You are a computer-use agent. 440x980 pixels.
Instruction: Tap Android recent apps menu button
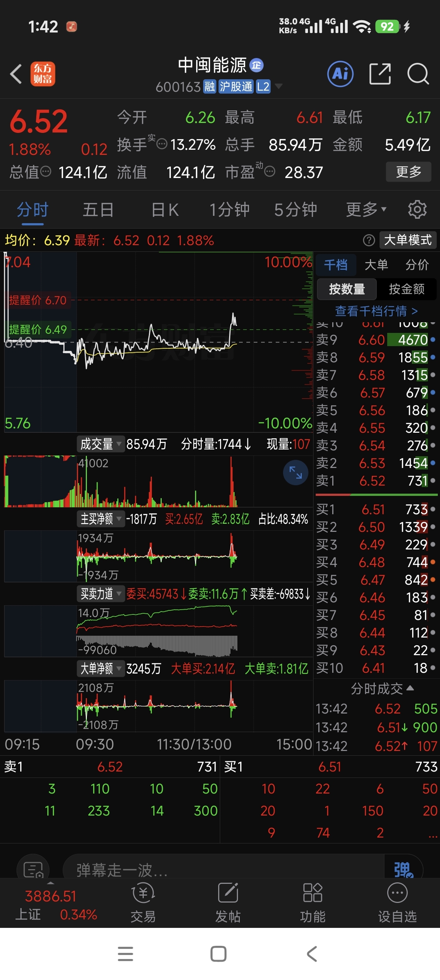[x=125, y=954]
